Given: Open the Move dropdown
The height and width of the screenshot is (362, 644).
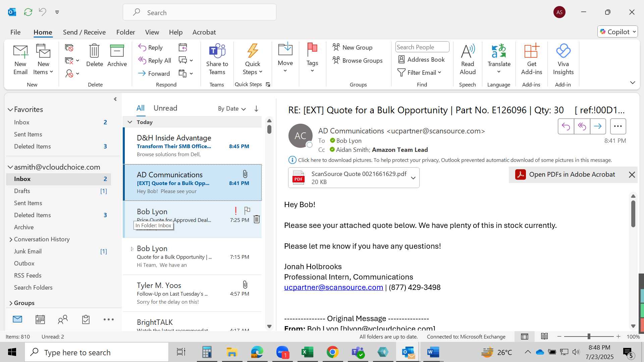Looking at the screenshot, I should (x=285, y=58).
